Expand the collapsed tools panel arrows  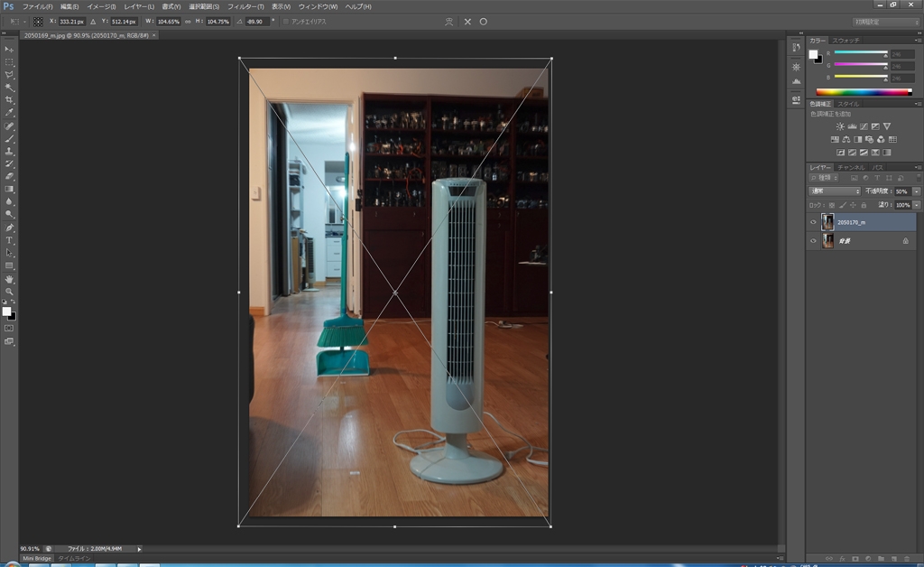(5, 33)
